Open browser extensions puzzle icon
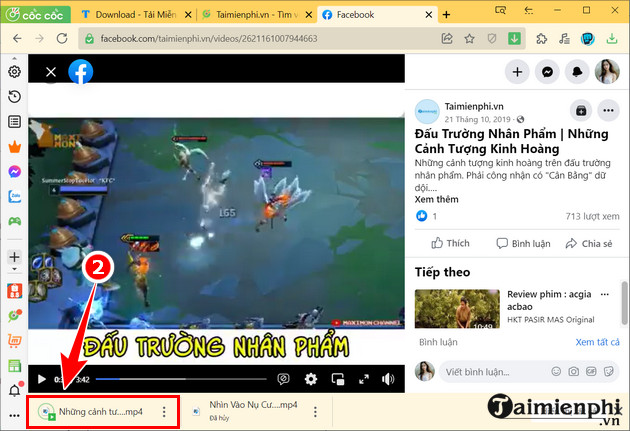Screen dimensions: 630x431 (541, 39)
